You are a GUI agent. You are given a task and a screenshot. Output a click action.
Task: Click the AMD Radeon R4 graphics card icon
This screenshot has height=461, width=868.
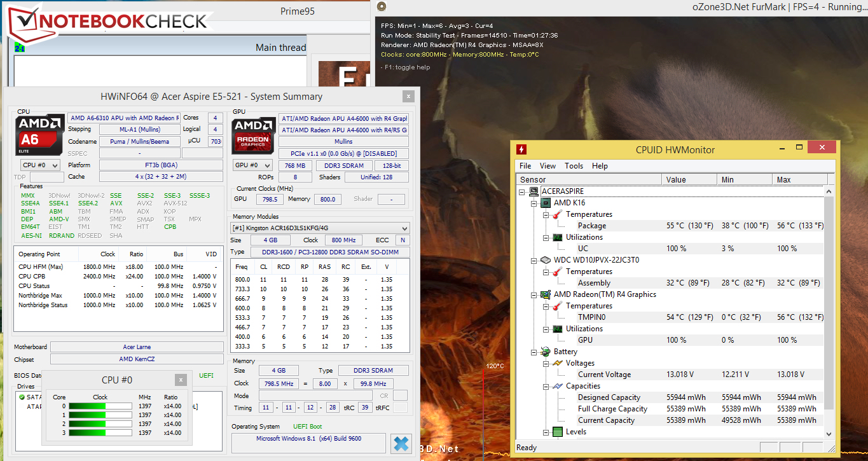(x=545, y=294)
